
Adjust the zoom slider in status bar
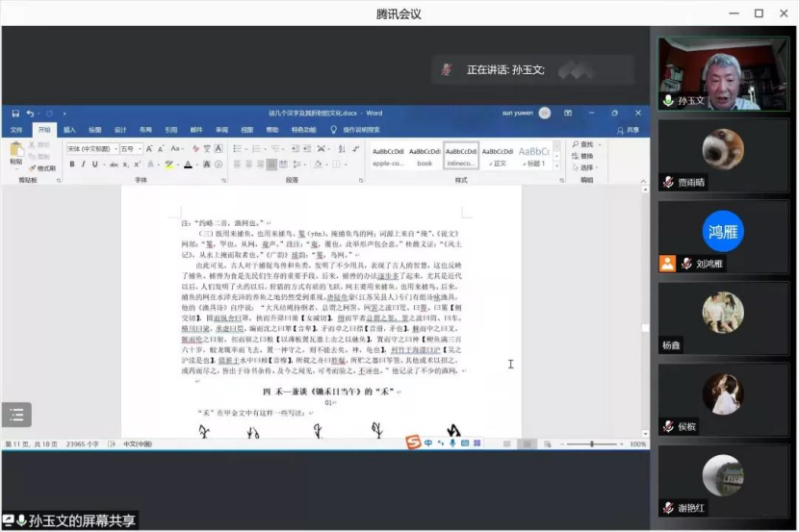(591, 443)
